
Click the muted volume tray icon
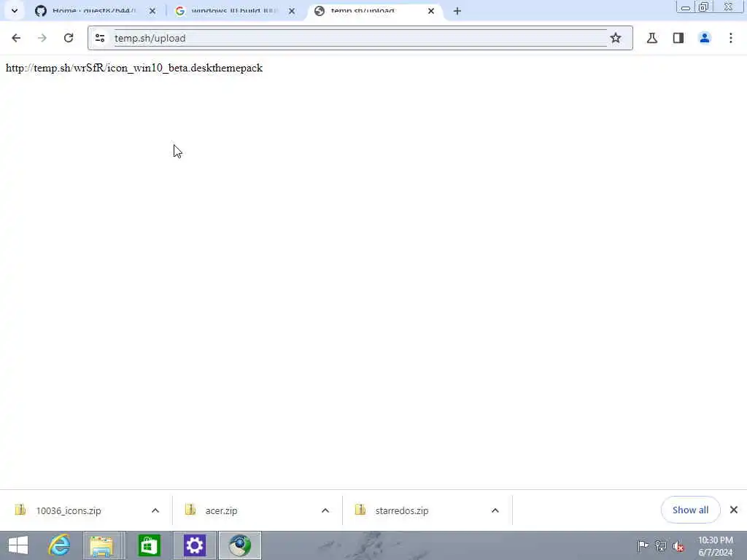coord(678,545)
